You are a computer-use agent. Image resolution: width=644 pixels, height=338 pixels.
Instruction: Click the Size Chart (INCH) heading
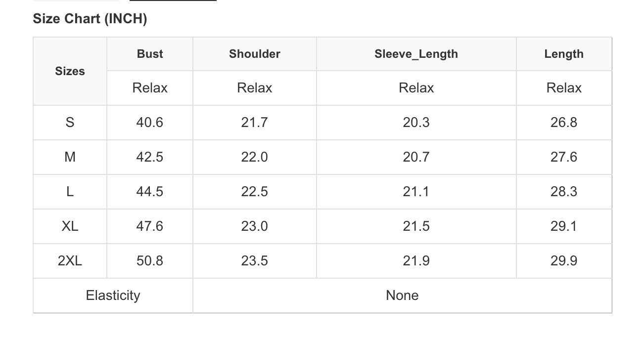pos(90,19)
